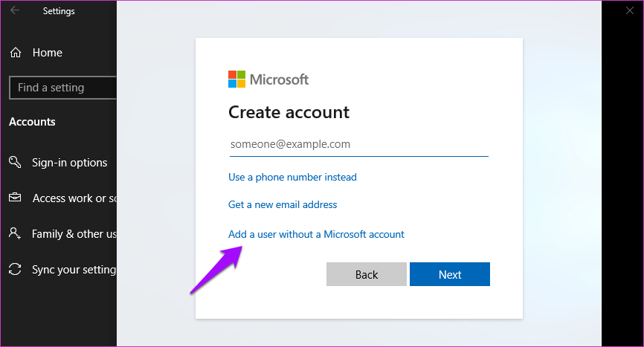Focus the someone@example.com email field
This screenshot has height=347, width=644.
click(x=359, y=145)
